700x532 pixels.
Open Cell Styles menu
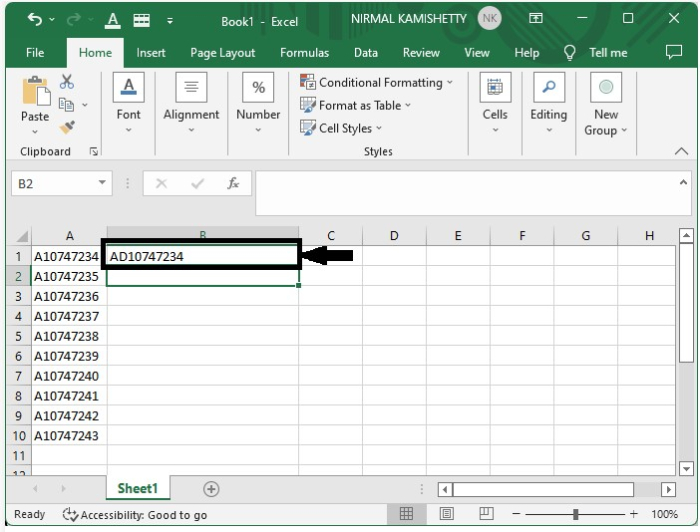pos(341,128)
